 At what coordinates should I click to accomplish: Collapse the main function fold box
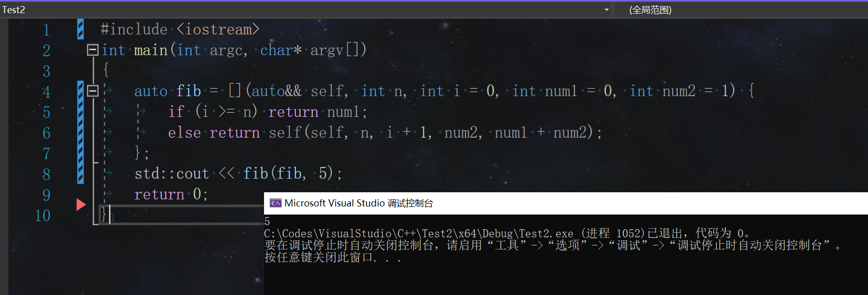pos(93,50)
